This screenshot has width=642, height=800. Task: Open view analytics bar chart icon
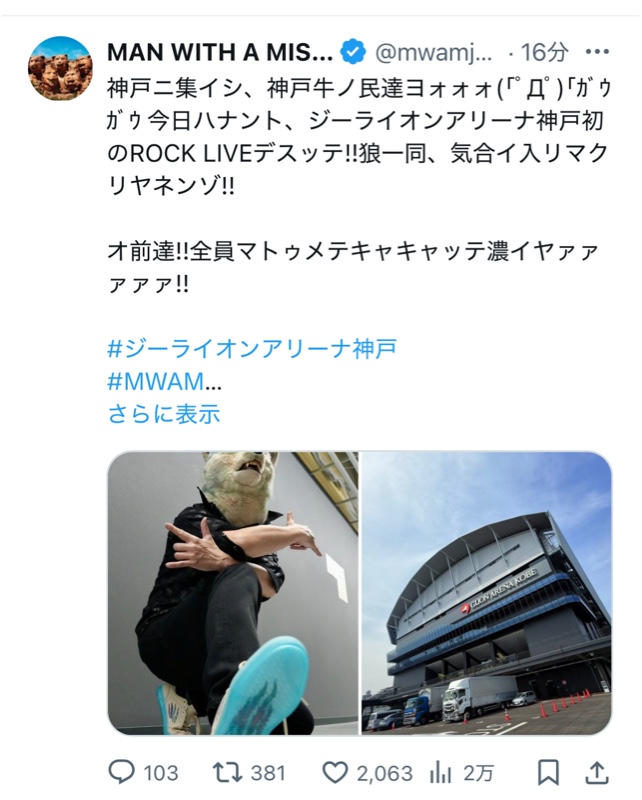440,772
